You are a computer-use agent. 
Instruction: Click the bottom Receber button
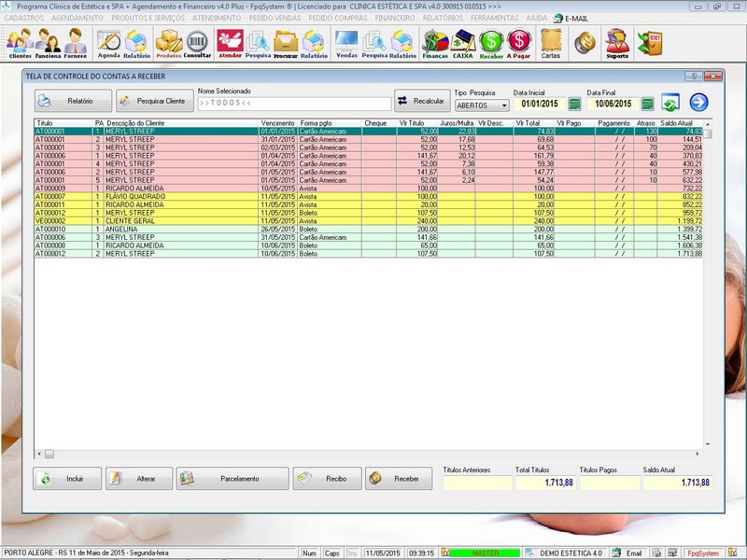(x=399, y=479)
